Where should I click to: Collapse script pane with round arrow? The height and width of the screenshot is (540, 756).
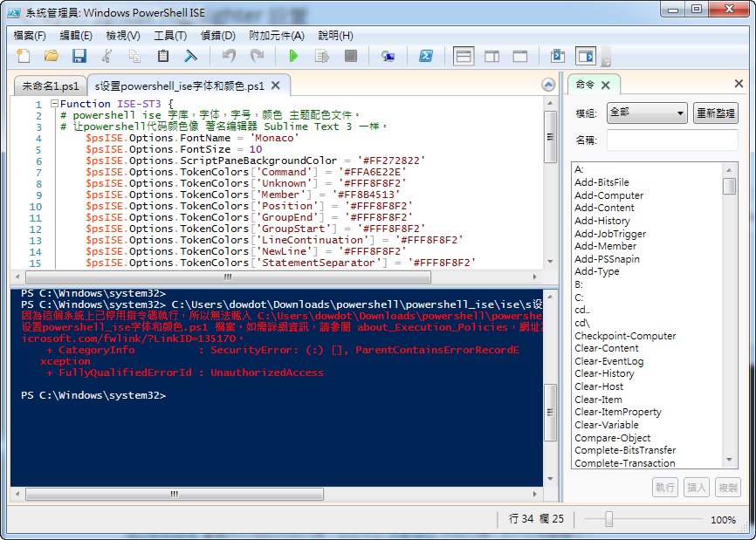pos(548,85)
